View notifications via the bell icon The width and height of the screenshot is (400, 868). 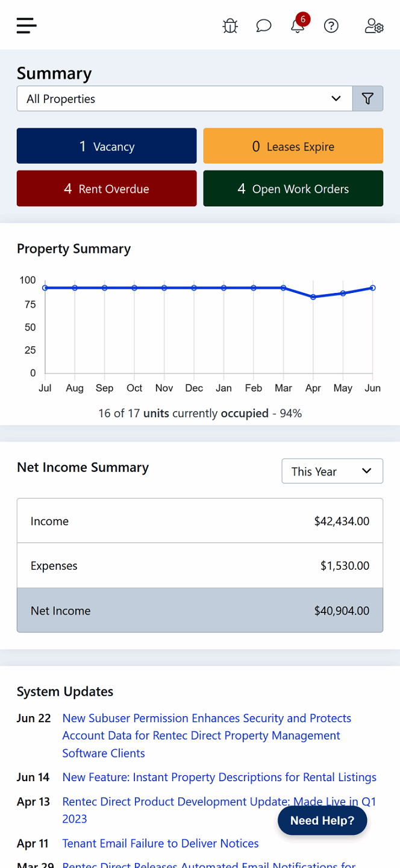tap(297, 26)
